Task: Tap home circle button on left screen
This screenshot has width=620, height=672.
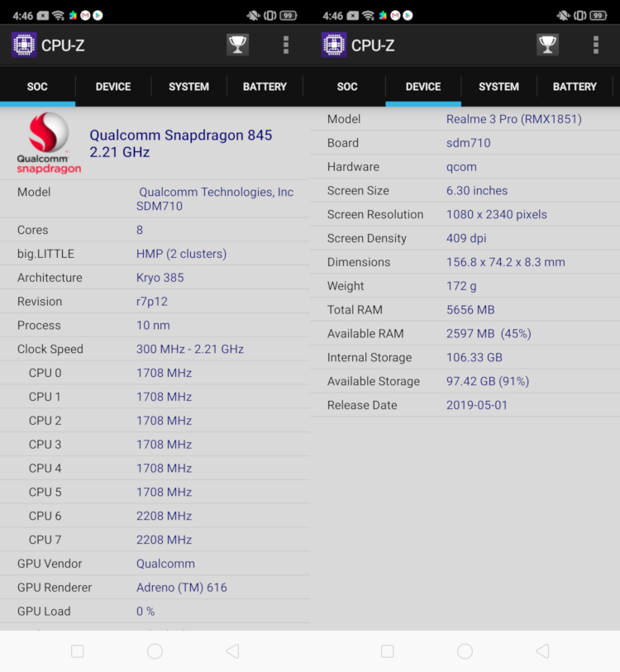Action: [x=155, y=651]
